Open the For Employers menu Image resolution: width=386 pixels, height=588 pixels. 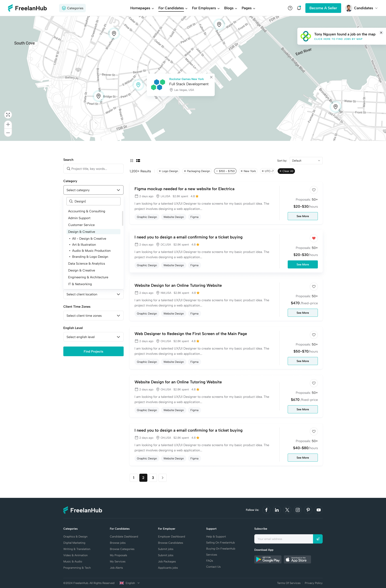[x=205, y=8]
